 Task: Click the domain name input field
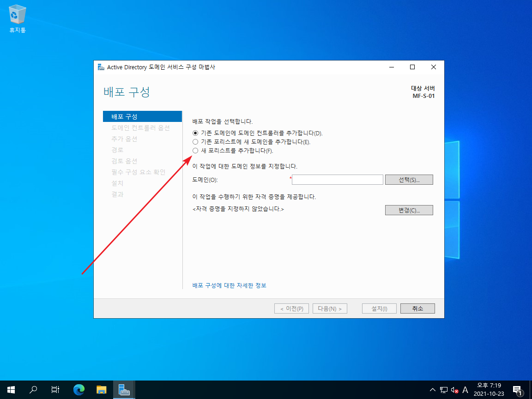pyautogui.click(x=337, y=180)
